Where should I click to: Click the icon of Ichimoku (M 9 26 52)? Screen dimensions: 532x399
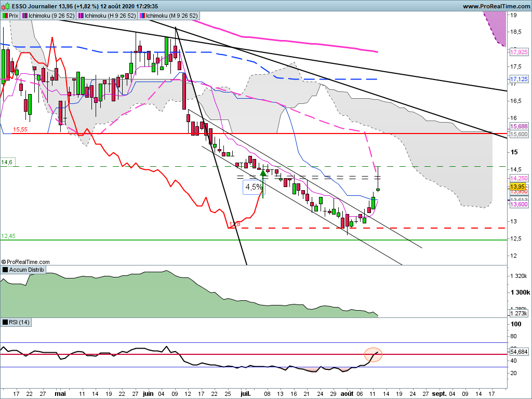[142, 16]
